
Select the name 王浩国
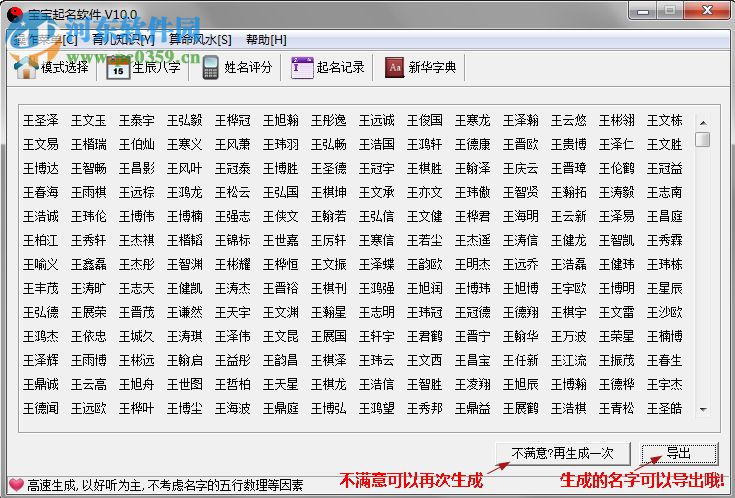click(377, 144)
